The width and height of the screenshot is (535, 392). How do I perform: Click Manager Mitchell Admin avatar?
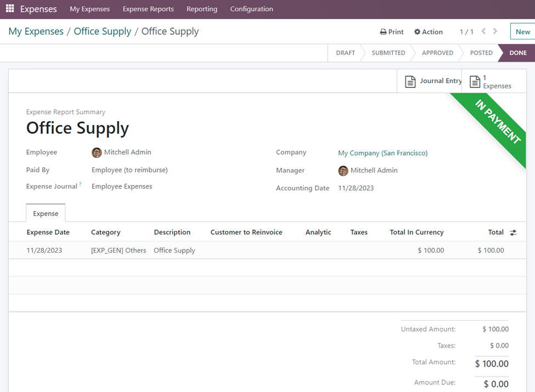[x=343, y=171]
